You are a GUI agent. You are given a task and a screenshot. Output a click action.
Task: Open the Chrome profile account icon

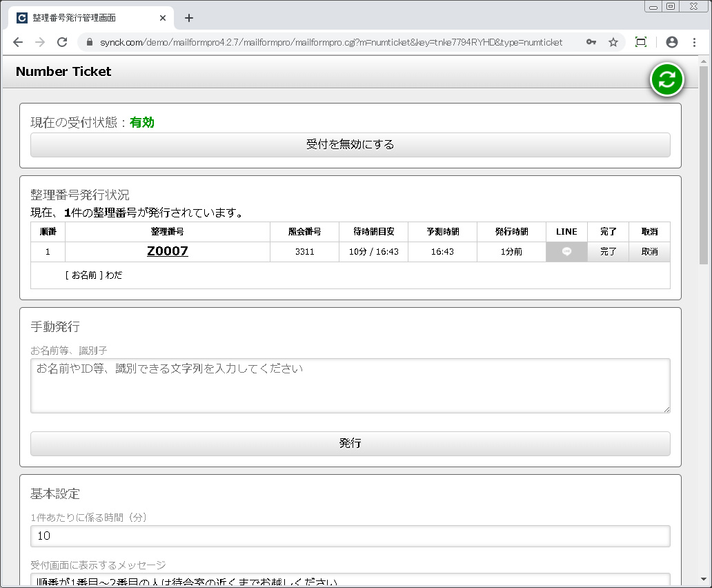click(671, 42)
